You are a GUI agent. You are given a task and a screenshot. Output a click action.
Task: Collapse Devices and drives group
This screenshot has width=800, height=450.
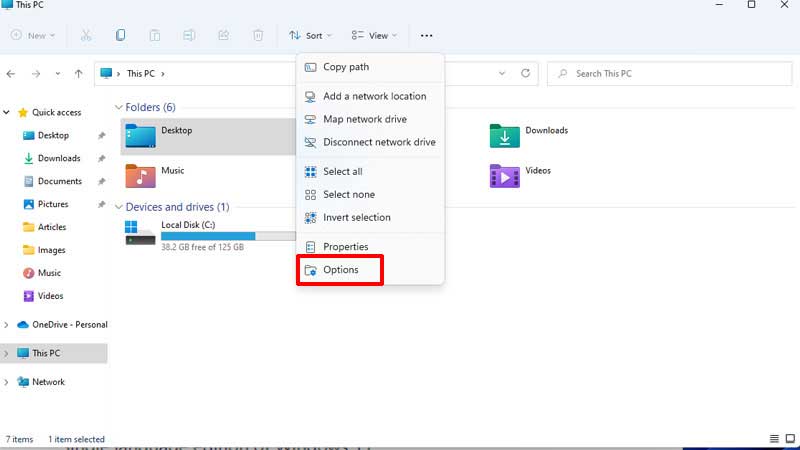[118, 207]
